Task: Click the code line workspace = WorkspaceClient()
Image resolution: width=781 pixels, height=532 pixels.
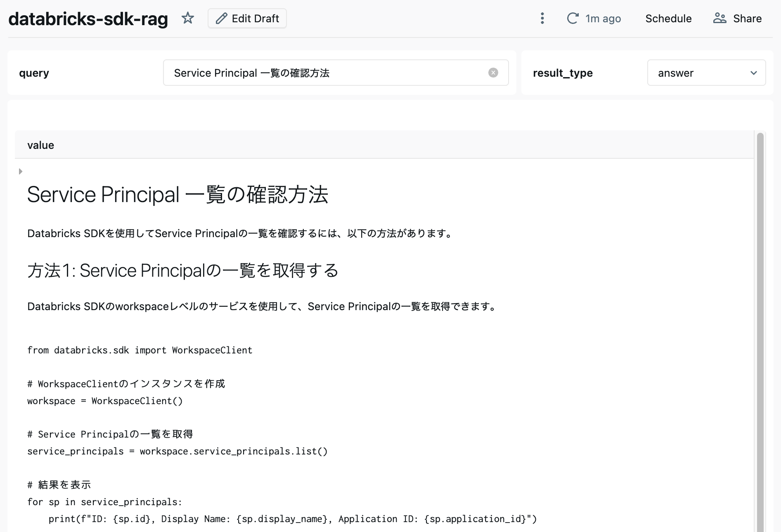Action: click(x=105, y=401)
